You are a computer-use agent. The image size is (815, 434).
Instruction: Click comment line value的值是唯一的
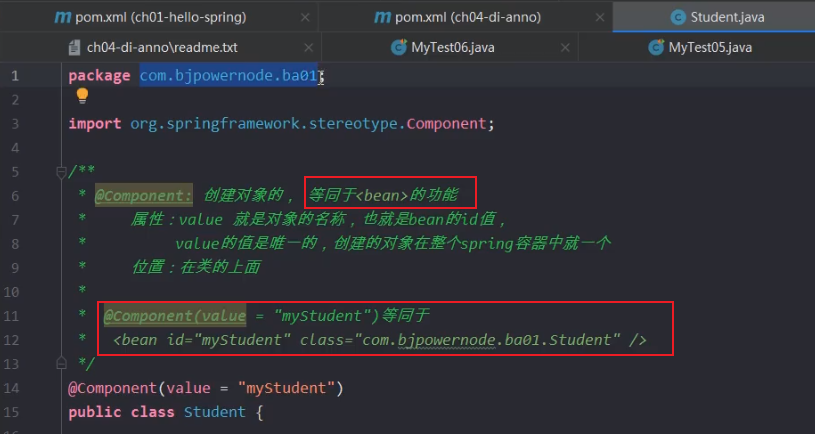pyautogui.click(x=392, y=244)
